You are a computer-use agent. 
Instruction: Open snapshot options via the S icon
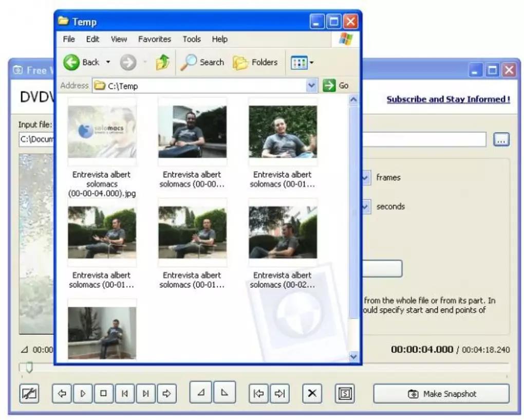[345, 393]
